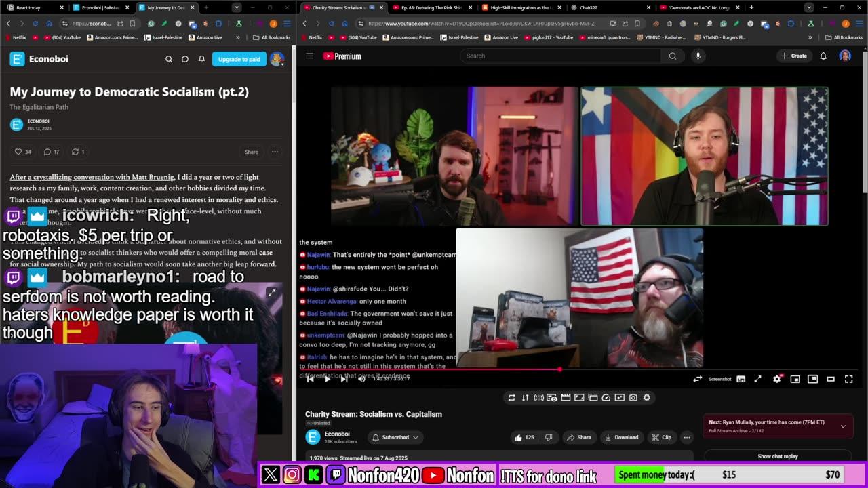This screenshot has width=868, height=488.
Task: Open YouTube hamburger guide menu
Action: (x=309, y=56)
